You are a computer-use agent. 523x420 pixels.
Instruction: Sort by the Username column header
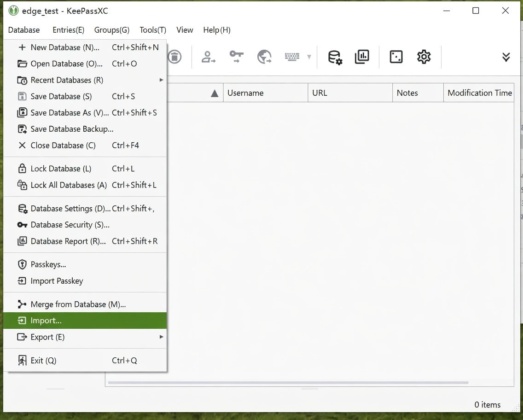pyautogui.click(x=266, y=93)
